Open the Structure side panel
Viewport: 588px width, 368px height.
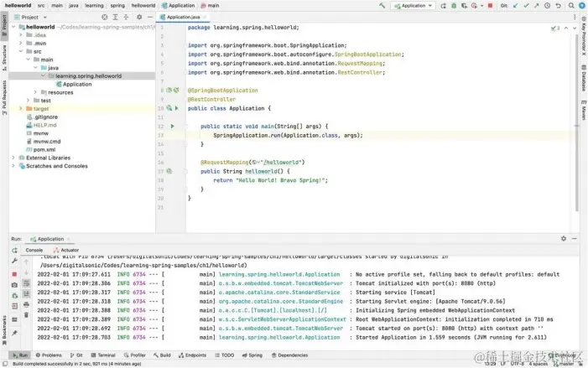pyautogui.click(x=4, y=54)
